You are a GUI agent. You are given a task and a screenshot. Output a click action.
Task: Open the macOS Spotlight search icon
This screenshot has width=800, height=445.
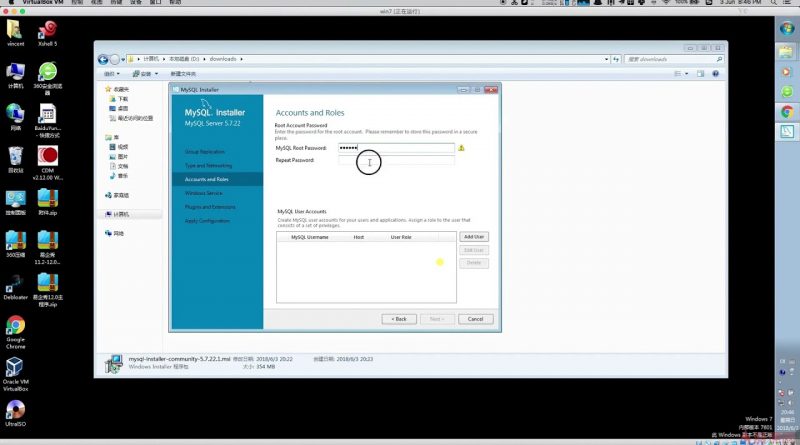click(774, 3)
